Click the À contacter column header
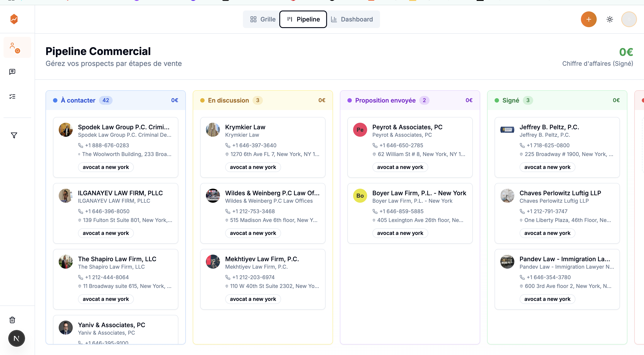The height and width of the screenshot is (355, 644). point(115,100)
